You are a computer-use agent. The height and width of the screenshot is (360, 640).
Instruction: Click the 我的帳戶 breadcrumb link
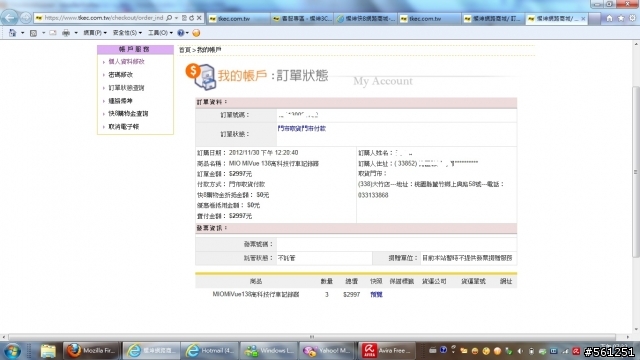[209, 50]
